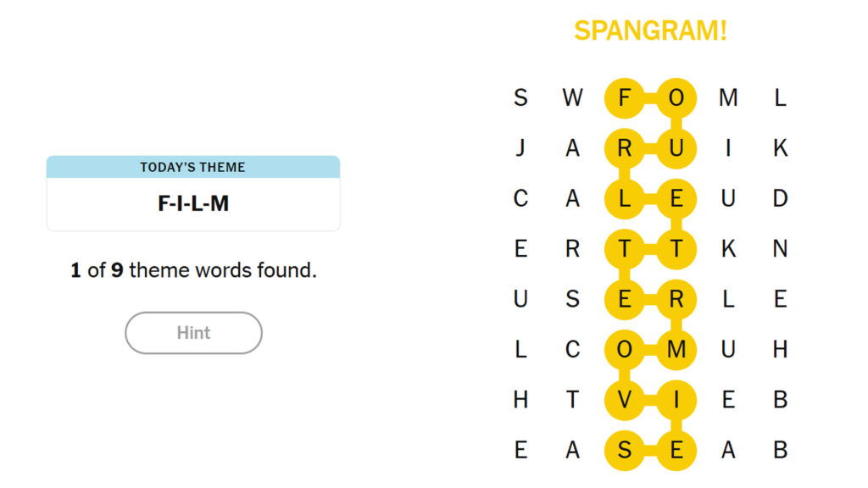Click the F-I-L-M theme text
This screenshot has height=488, width=868.
pyautogui.click(x=193, y=202)
